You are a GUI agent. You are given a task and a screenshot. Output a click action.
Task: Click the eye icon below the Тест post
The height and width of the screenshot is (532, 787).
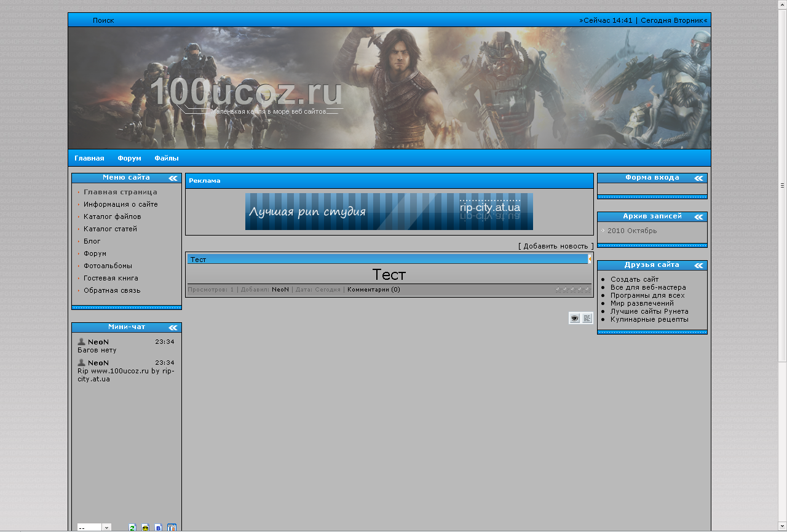[x=574, y=318]
